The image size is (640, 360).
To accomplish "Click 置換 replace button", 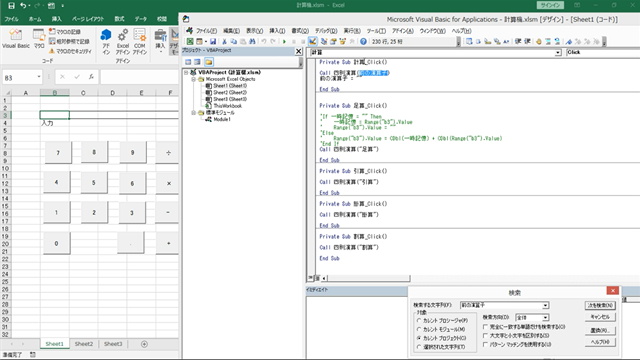I will (x=600, y=330).
